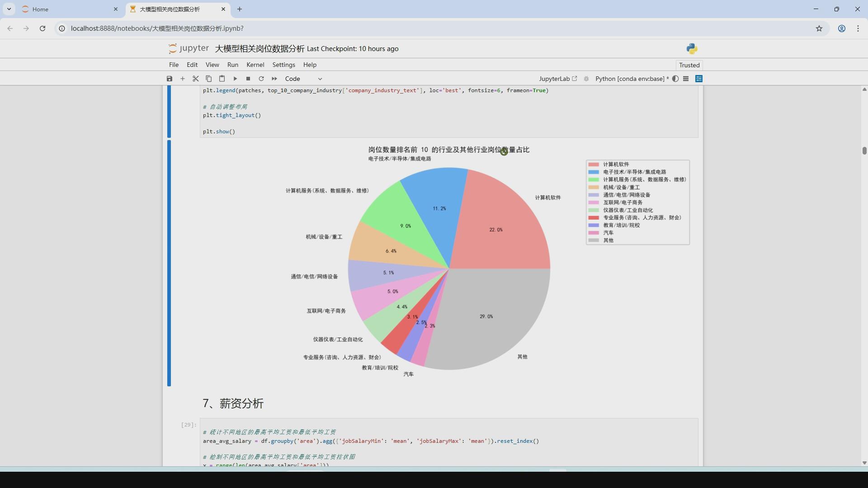The height and width of the screenshot is (488, 868).
Task: Toggle the highlighted notebook tools sidebar button
Action: click(x=699, y=79)
